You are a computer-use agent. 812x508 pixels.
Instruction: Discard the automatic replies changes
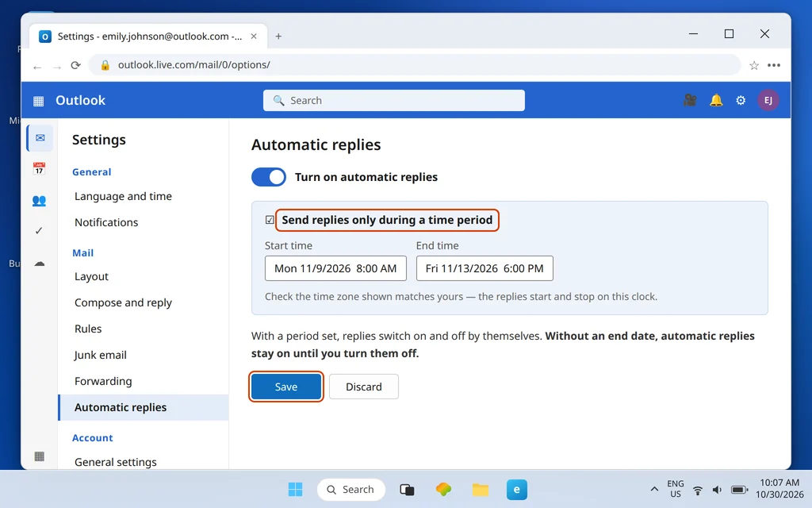(x=363, y=387)
